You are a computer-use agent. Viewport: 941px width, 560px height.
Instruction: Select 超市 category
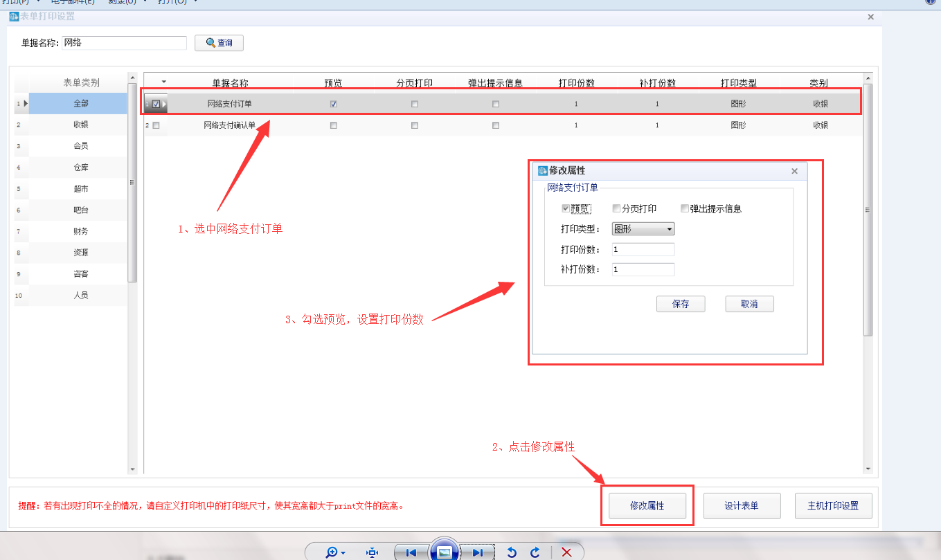pyautogui.click(x=78, y=189)
